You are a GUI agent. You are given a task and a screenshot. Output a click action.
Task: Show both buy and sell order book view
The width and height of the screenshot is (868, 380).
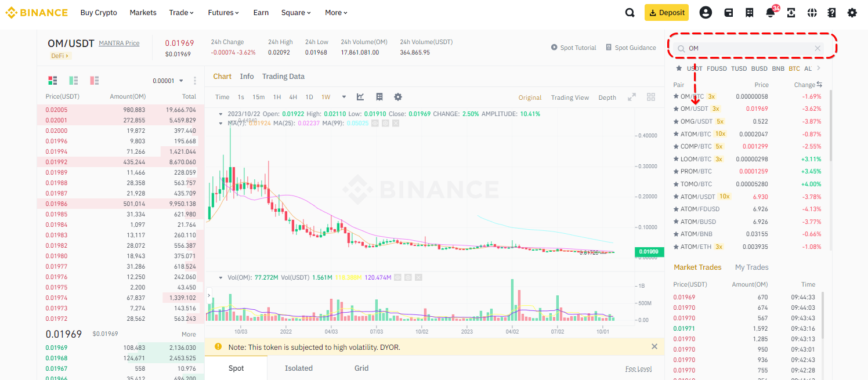click(53, 81)
